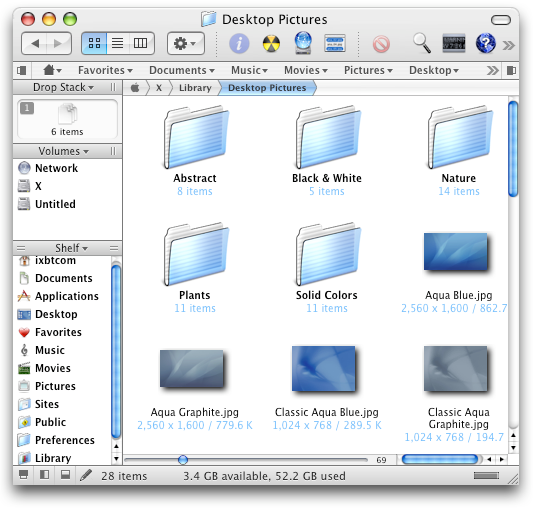Show more favorites bar items chevron
The height and width of the screenshot is (512, 536).
tap(493, 71)
